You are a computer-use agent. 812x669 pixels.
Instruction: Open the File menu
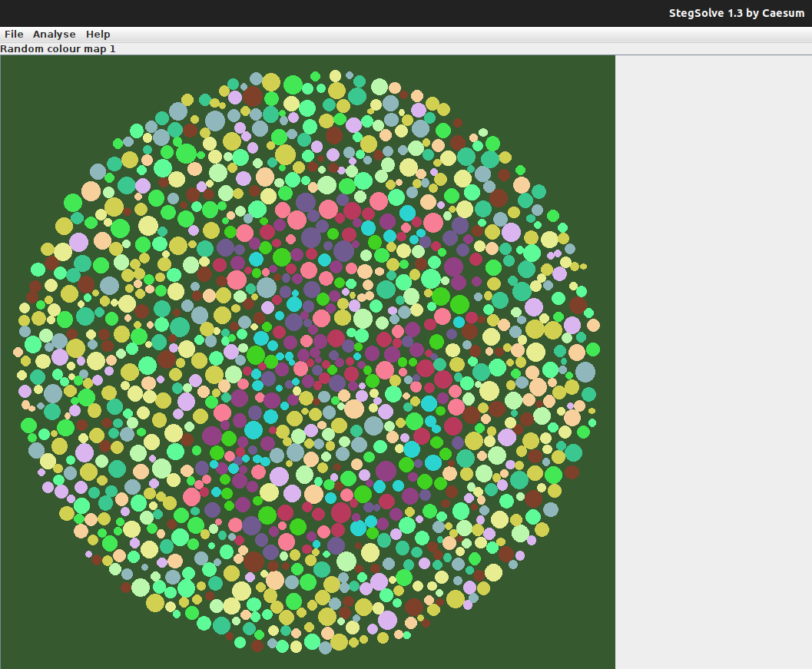point(13,34)
